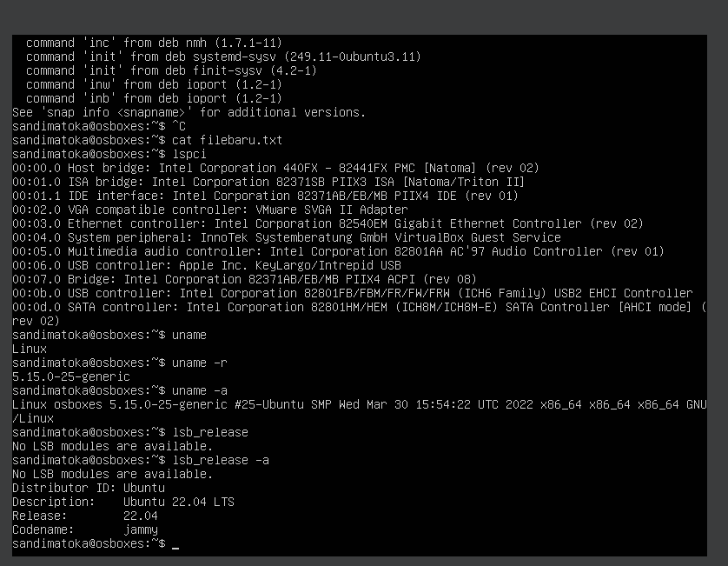The height and width of the screenshot is (566, 728).
Task: Click the 'See snap info' message line
Action: [x=189, y=112]
